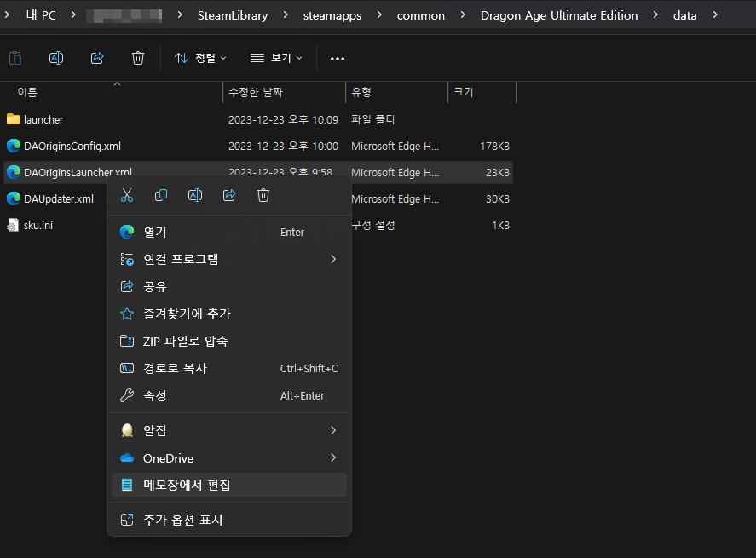The image size is (756, 558).
Task: Expand the 알집 submenu
Action: (333, 430)
